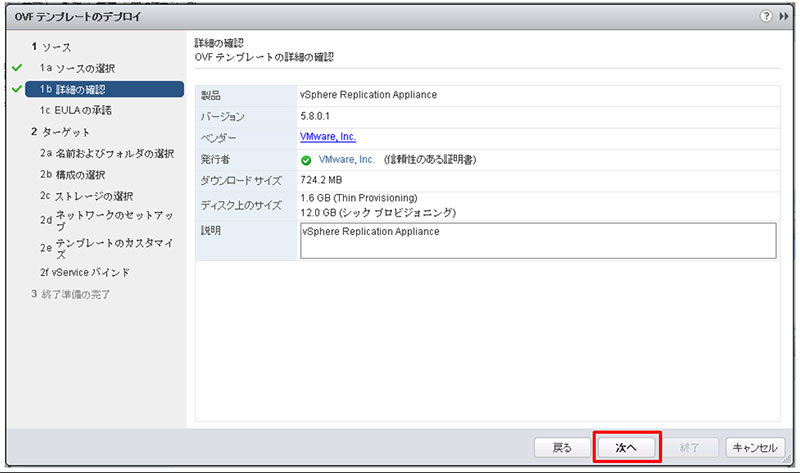
Task: Go to step 2c ストレージの選択
Action: (x=86, y=196)
